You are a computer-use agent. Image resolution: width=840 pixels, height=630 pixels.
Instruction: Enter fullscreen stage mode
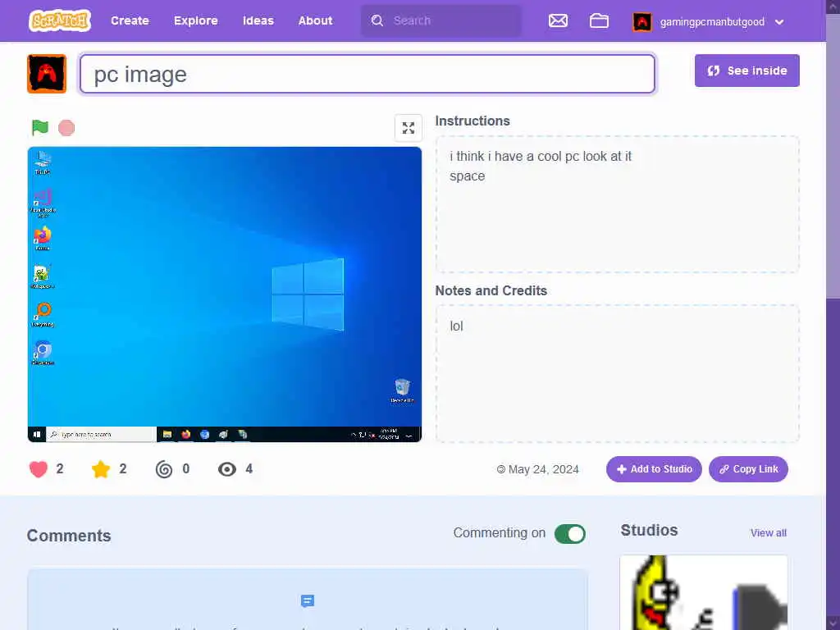tap(409, 127)
